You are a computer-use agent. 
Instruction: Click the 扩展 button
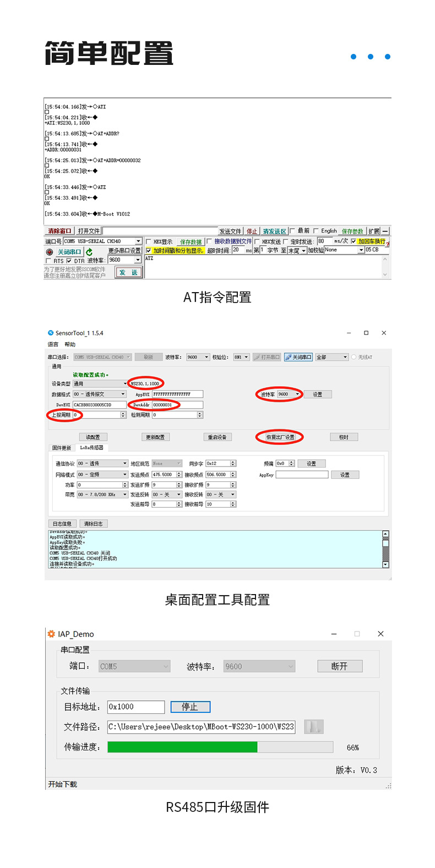pos(374,231)
